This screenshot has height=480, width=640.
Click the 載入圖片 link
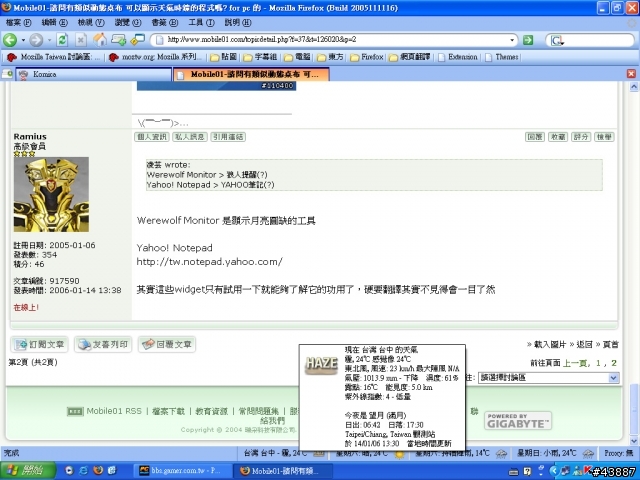[x=550, y=345]
